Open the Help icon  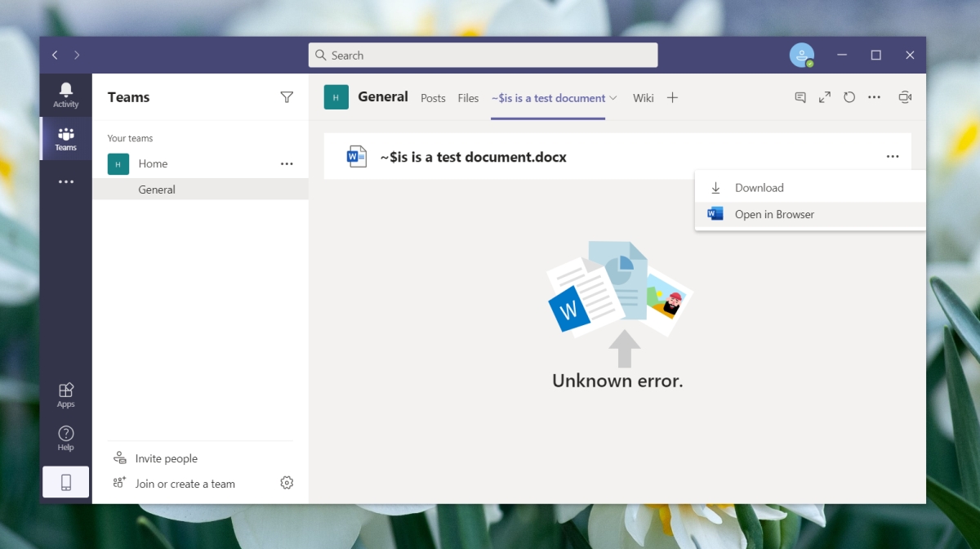65,439
